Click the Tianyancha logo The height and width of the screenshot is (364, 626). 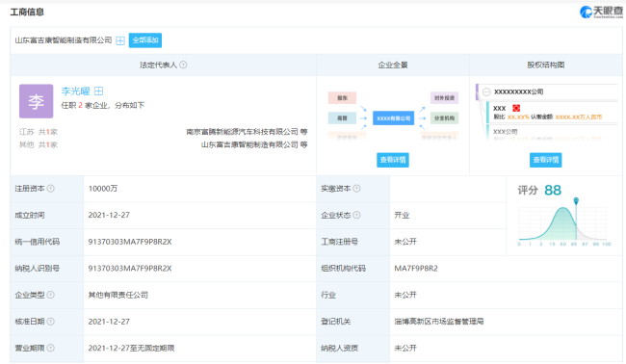click(x=601, y=12)
